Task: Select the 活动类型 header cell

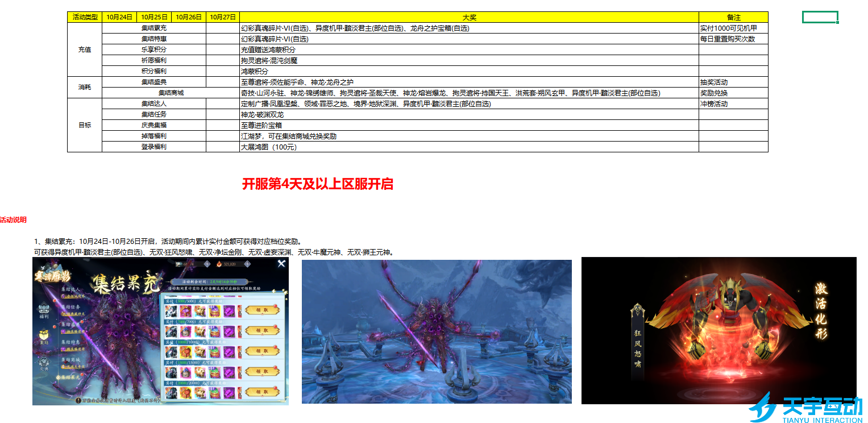Action: [84, 17]
